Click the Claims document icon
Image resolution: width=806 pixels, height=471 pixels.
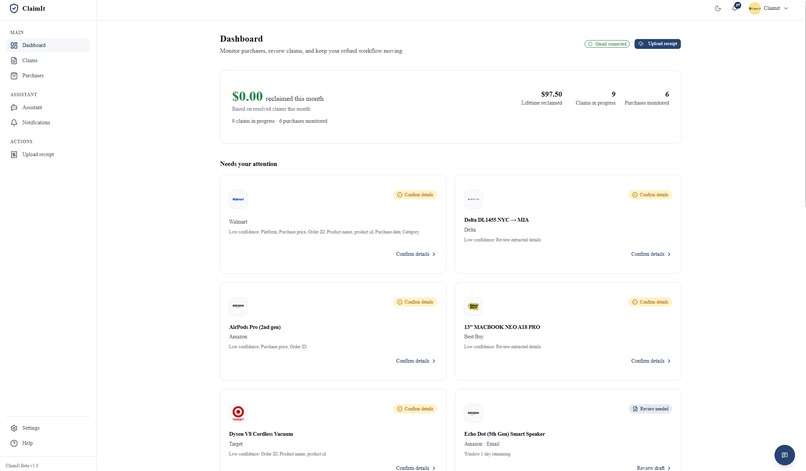(x=14, y=61)
